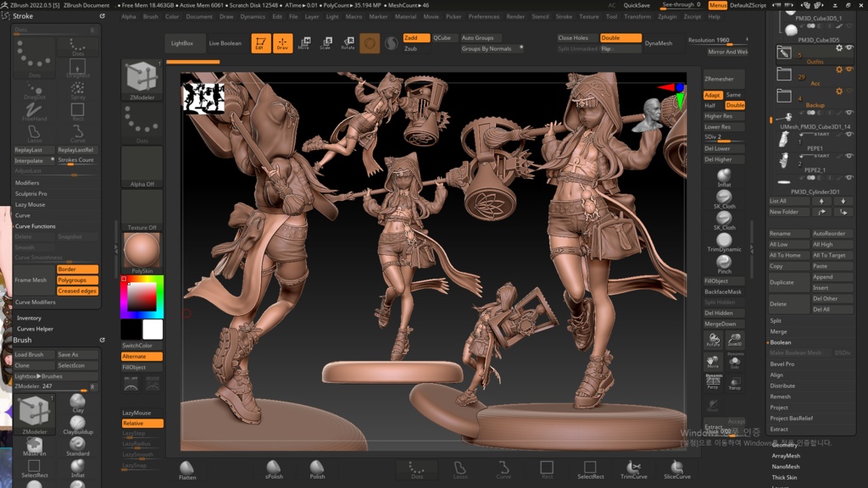
Task: Open the Dots stroke picker
Action: click(x=142, y=124)
